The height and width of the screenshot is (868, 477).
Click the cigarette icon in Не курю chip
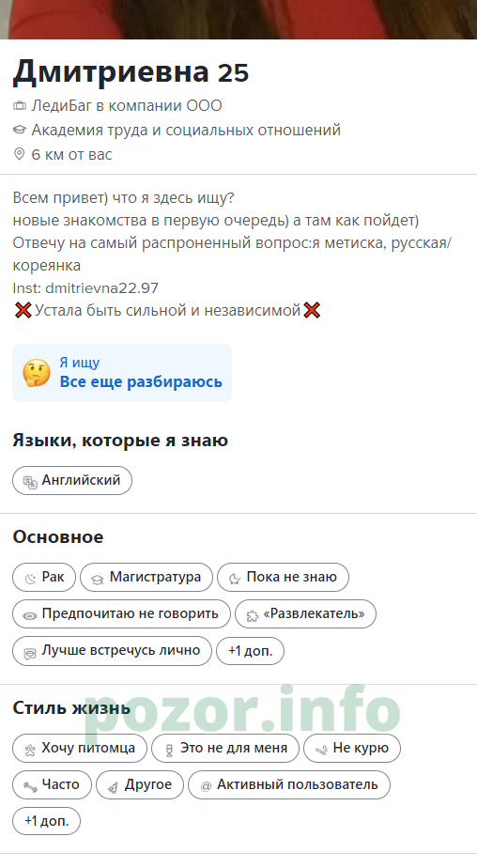[x=321, y=749]
